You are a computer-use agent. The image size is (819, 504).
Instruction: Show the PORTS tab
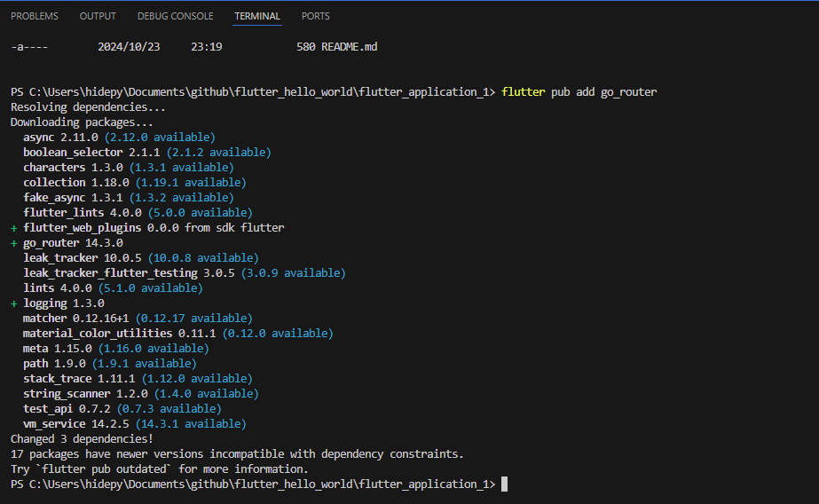(x=316, y=16)
